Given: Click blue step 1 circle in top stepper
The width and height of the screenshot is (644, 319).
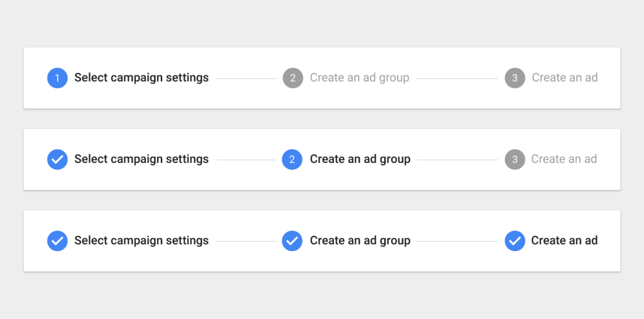Looking at the screenshot, I should coord(57,78).
